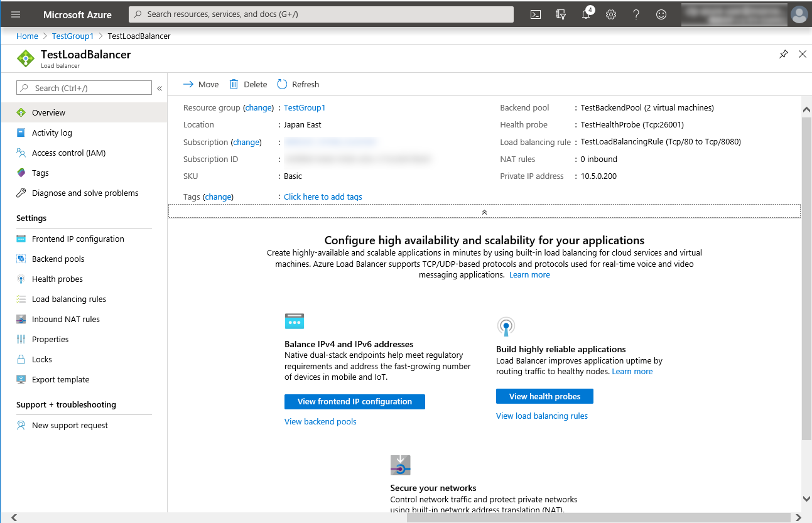Open the Help icon

636,14
